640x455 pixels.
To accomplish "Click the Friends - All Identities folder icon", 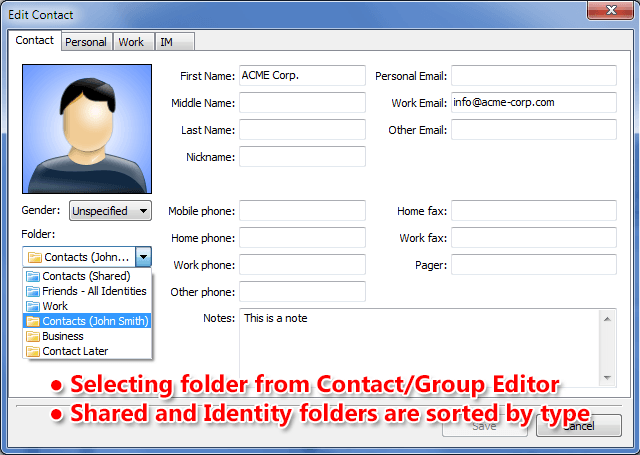I will 33,291.
